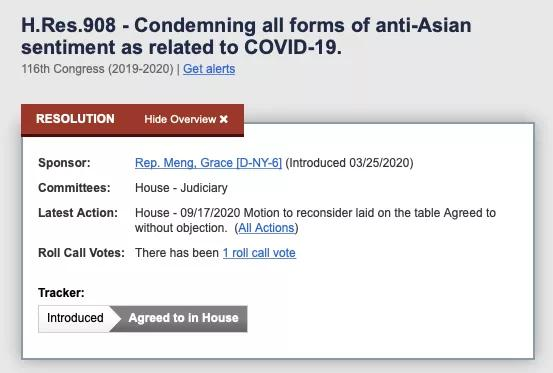Open sponsor Rep. Meng, Grace link
553x373 pixels.
(208, 163)
